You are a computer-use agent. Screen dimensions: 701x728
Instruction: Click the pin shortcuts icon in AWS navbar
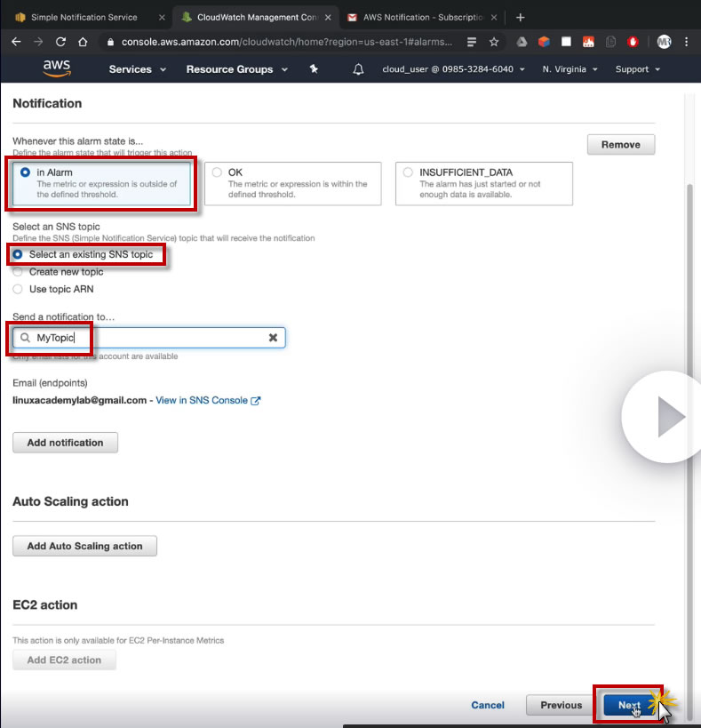pyautogui.click(x=315, y=68)
